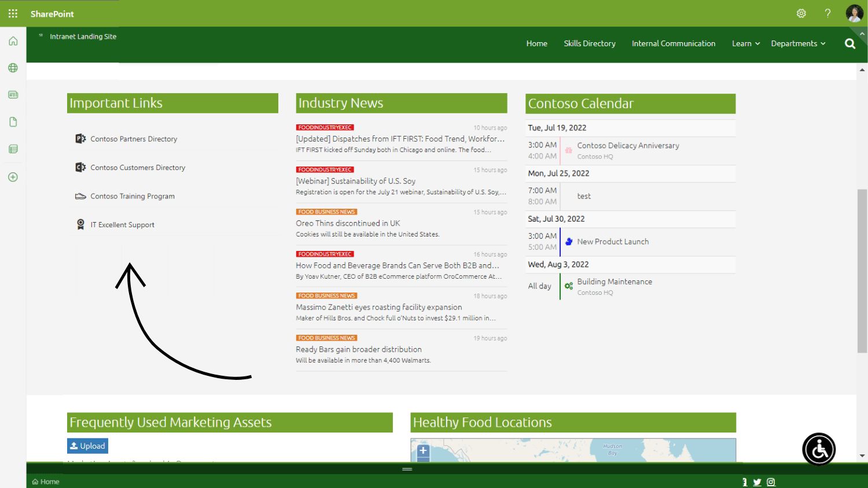Viewport: 868px width, 488px height.
Task: Click the Sat, Jul 30, 2022 date header
Action: click(556, 219)
